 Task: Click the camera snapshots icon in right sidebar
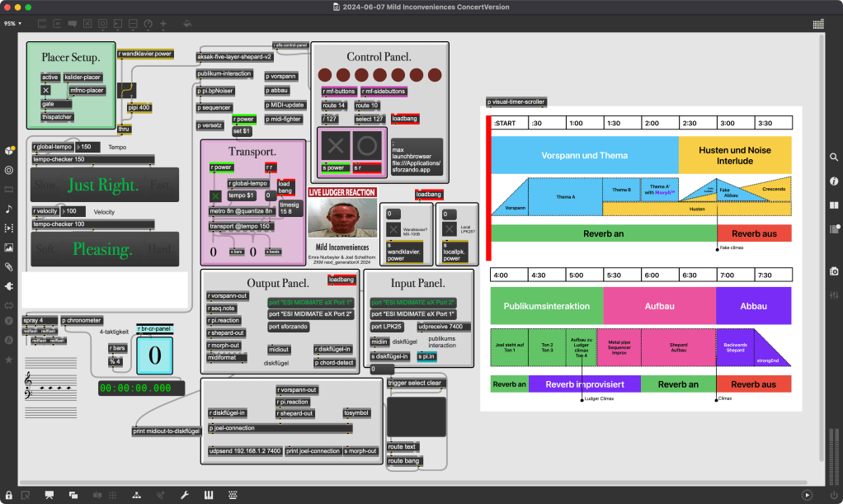pos(834,271)
